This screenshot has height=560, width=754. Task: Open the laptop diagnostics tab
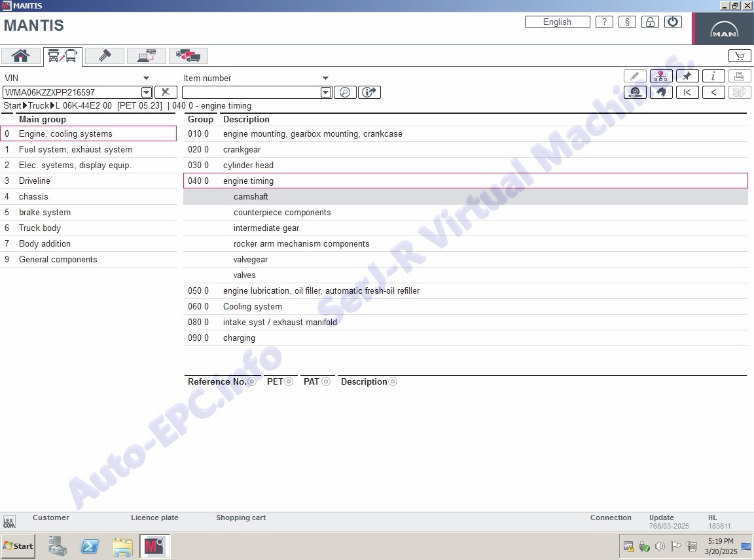[146, 56]
